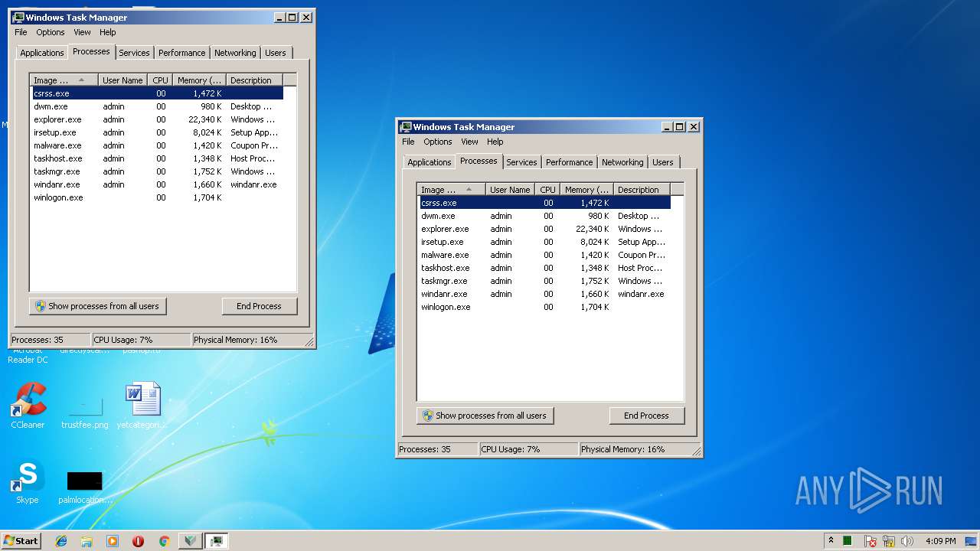Sort by Description column in left Task Manager
This screenshot has height=551, width=980.
pos(254,80)
